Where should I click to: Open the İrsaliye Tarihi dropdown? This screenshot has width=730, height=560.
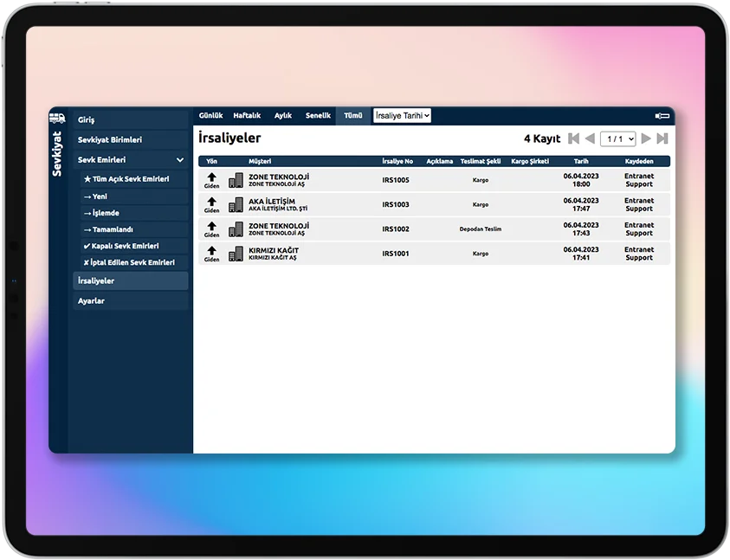click(402, 115)
